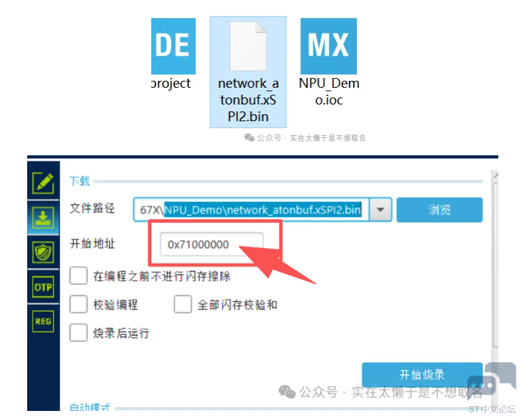This screenshot has height=420, width=522.
Task: Open the REG registers sidebar icon
Action: tap(43, 321)
